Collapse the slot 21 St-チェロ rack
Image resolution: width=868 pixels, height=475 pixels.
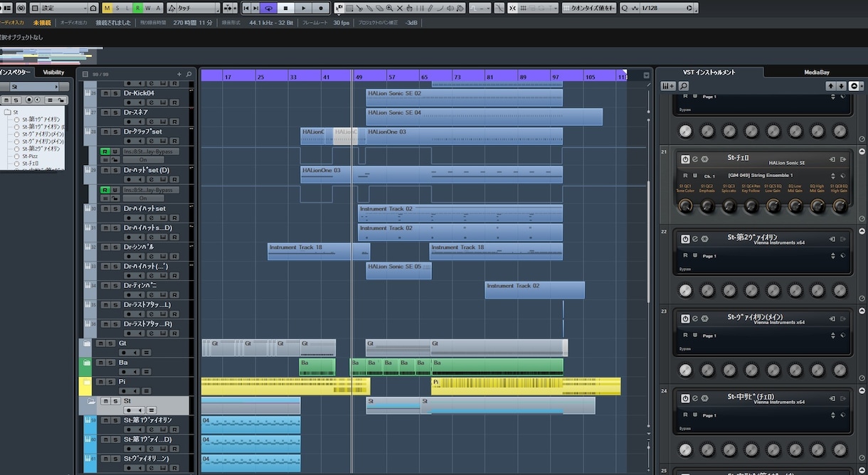coord(862,151)
